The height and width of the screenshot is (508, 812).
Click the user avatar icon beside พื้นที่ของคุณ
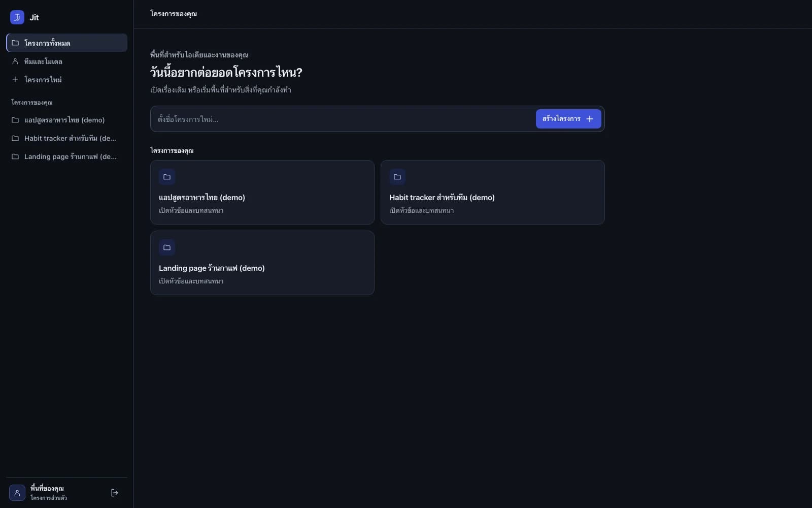tap(17, 493)
